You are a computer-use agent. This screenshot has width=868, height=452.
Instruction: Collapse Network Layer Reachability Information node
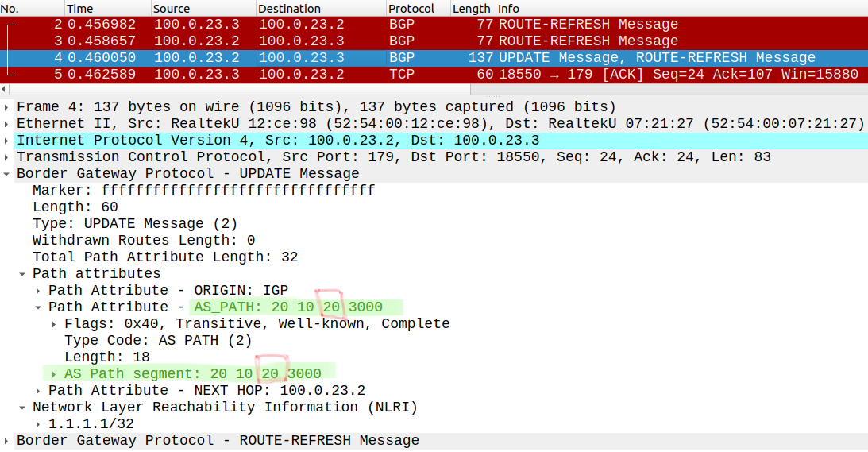click(x=22, y=408)
